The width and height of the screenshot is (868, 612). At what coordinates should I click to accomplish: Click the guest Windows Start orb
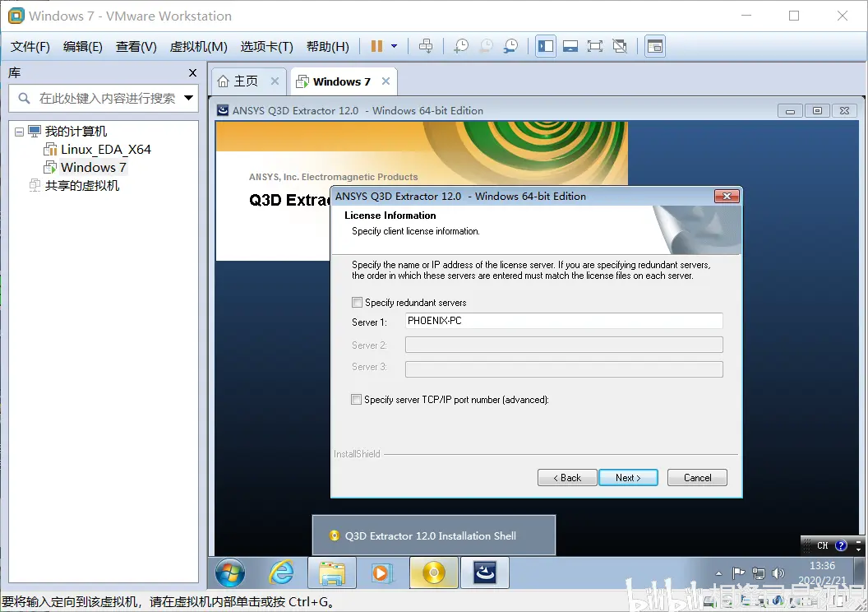(x=229, y=573)
